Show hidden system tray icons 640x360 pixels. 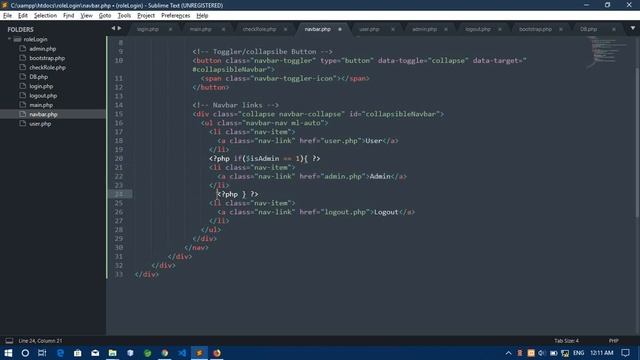(x=508, y=353)
